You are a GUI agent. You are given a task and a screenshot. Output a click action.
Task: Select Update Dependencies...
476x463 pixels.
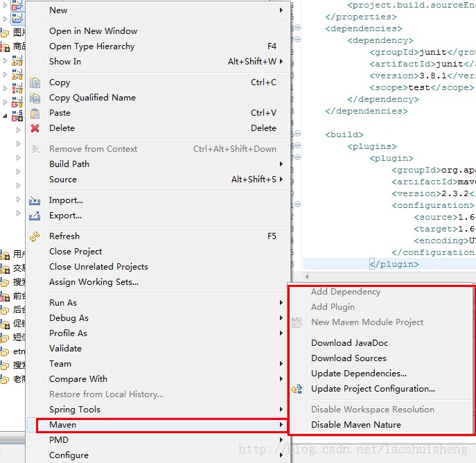pyautogui.click(x=390, y=374)
